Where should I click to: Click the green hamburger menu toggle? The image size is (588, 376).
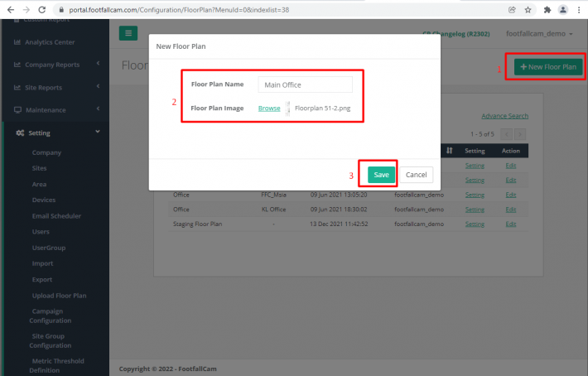128,33
